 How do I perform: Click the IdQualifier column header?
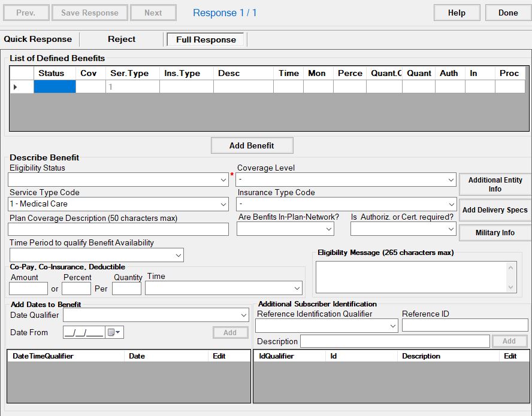289,356
